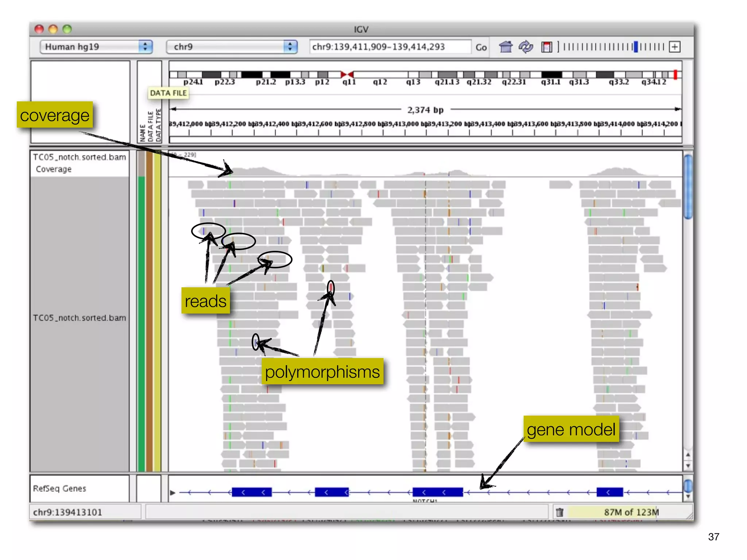Click the q34.12 cytoband on the ideogram
Viewport: 747px width, 560px height.
click(654, 75)
